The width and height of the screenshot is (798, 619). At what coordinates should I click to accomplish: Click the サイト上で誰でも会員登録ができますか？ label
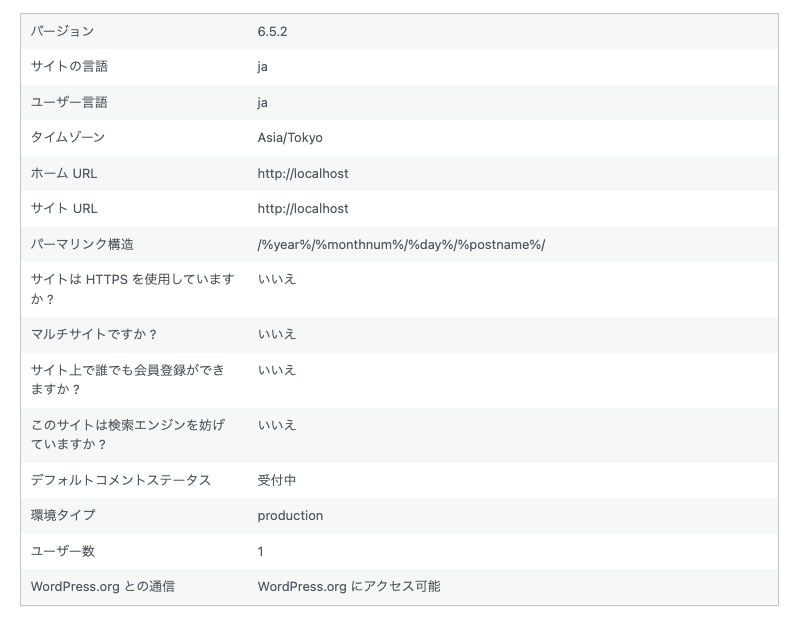coord(128,380)
